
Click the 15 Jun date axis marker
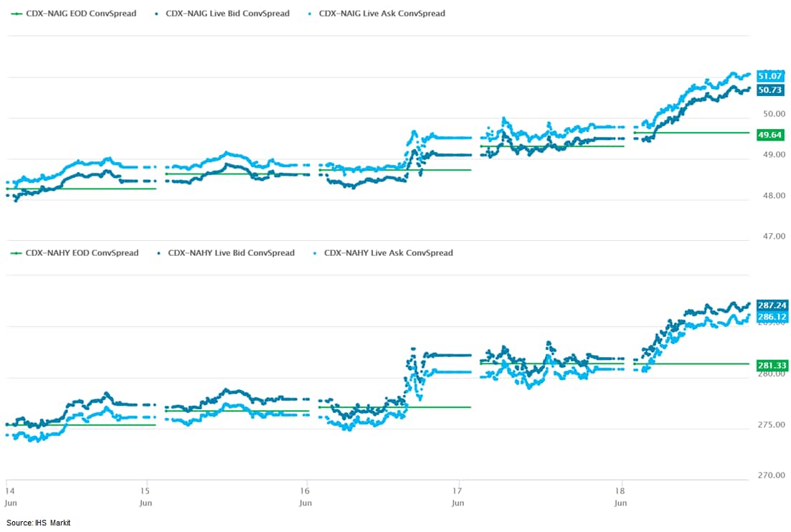(x=146, y=495)
